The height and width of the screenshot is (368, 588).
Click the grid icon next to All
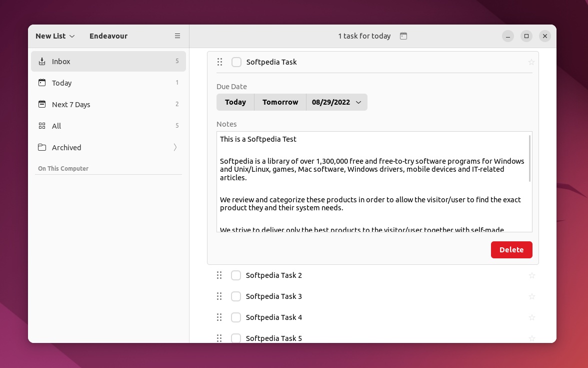(x=42, y=126)
